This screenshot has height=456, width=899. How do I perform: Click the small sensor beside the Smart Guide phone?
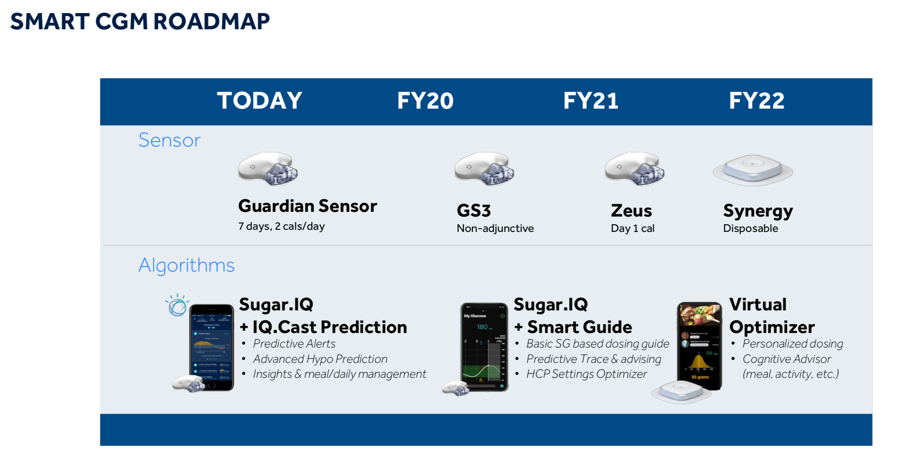[x=456, y=388]
